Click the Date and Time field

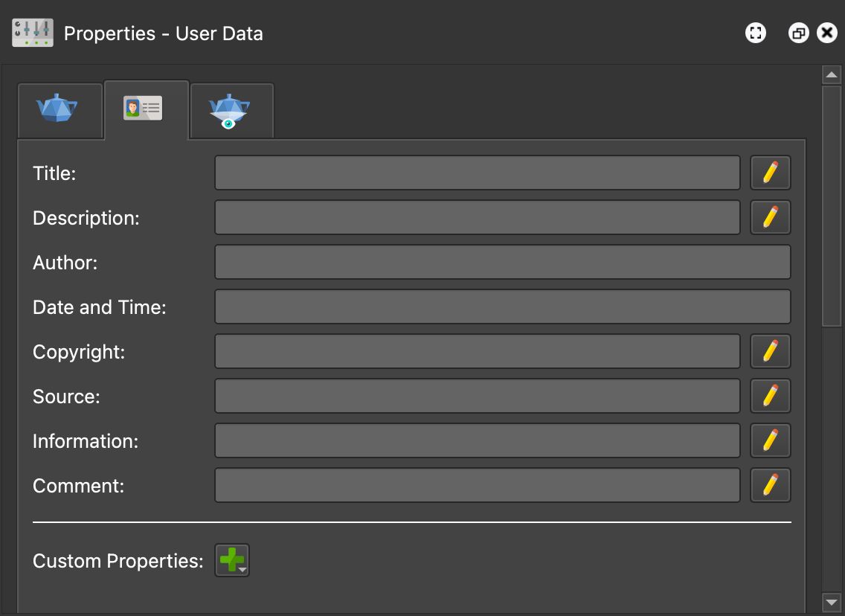(x=502, y=307)
